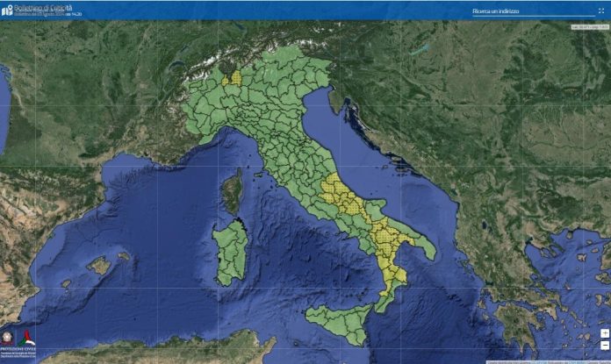The image size is (611, 364).
Task: Click the Italian Republic emblem logo
Action: 7,338
